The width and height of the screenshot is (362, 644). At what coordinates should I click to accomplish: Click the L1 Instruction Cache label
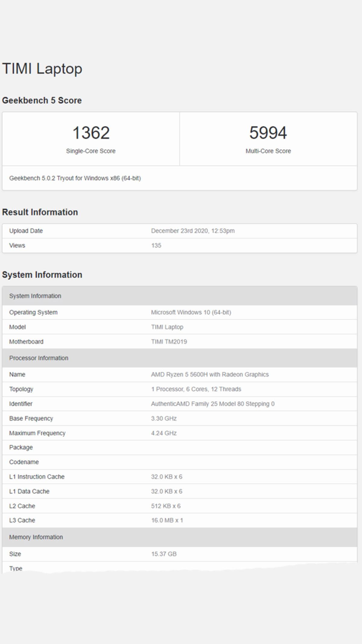click(x=37, y=477)
